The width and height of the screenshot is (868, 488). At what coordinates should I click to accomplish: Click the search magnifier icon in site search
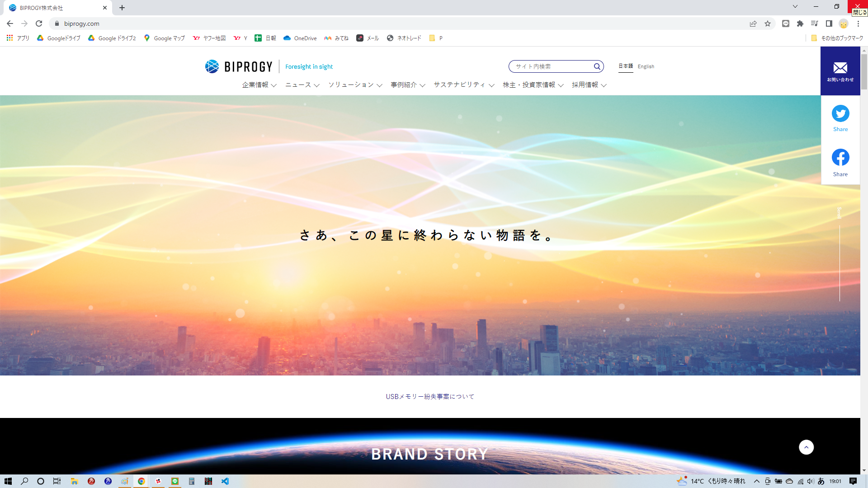(597, 66)
